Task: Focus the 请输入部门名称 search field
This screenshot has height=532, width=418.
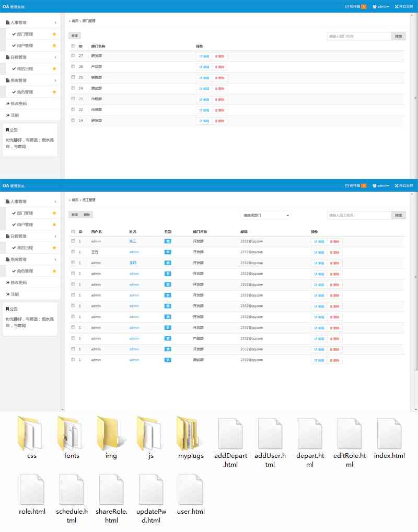Action: point(358,37)
